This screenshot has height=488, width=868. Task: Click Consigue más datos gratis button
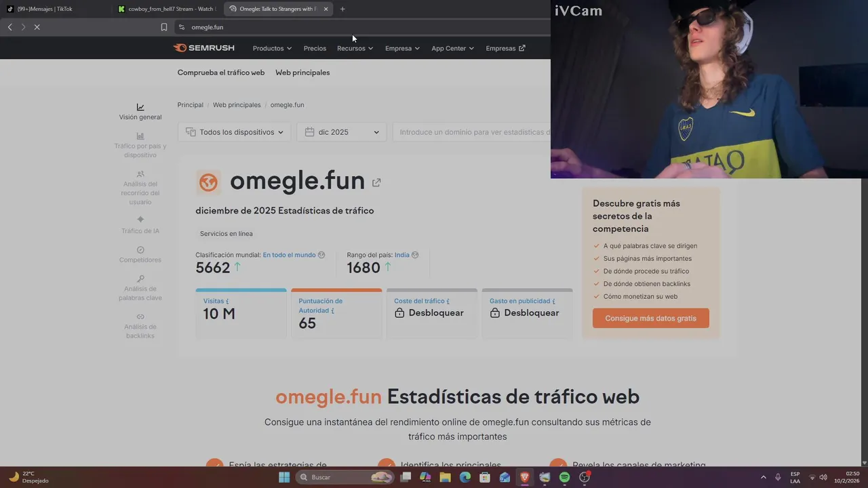tap(650, 319)
